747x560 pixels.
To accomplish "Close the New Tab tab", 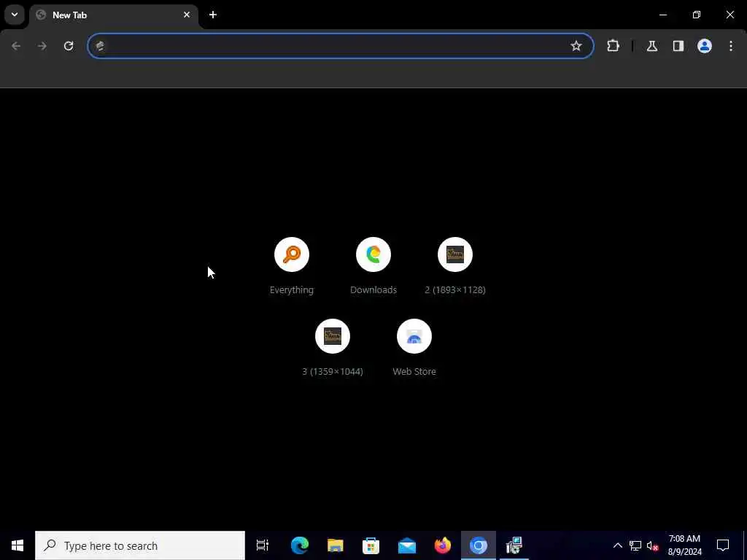I will [x=187, y=15].
